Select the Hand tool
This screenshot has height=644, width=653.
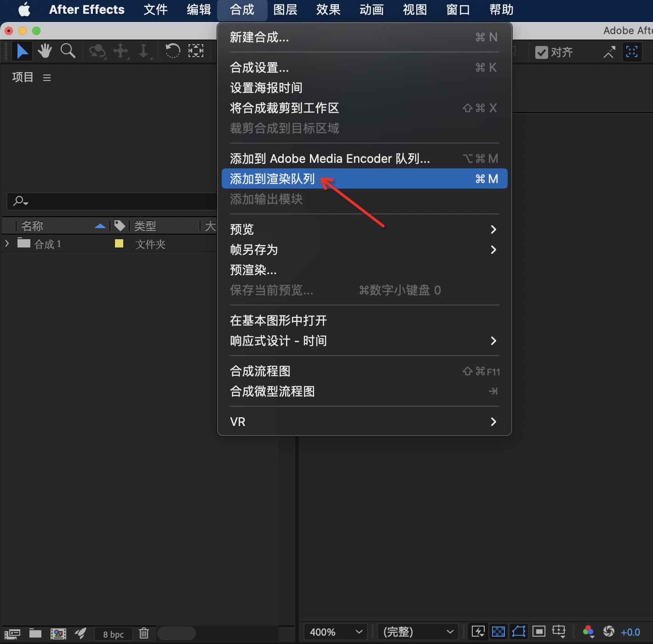coord(45,51)
